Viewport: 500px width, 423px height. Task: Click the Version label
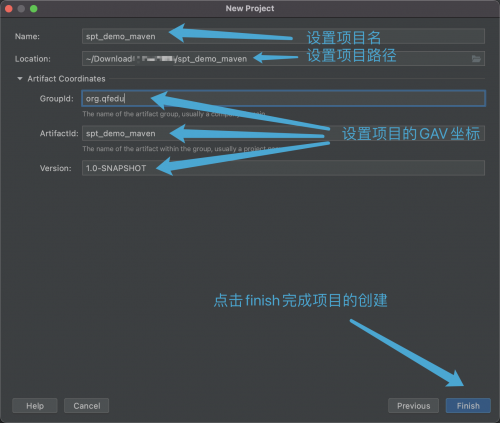point(55,168)
